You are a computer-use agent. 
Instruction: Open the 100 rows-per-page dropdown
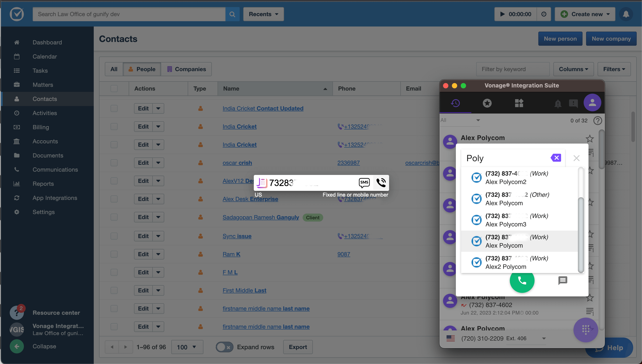(x=187, y=347)
